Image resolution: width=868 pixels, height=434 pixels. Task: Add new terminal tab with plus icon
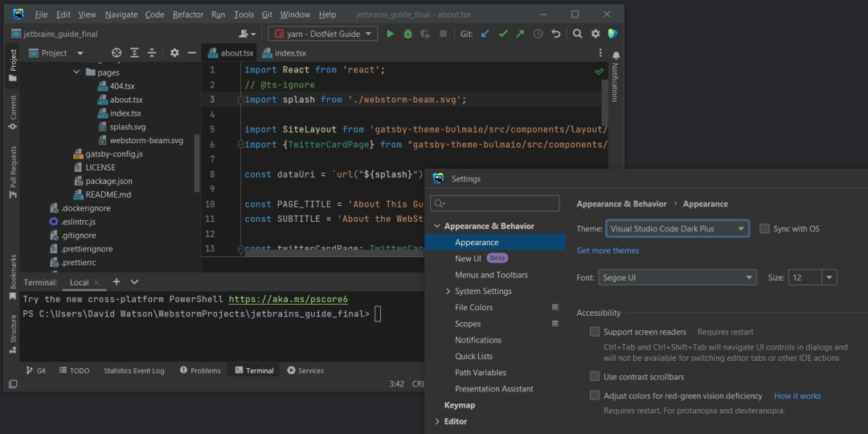(x=117, y=282)
